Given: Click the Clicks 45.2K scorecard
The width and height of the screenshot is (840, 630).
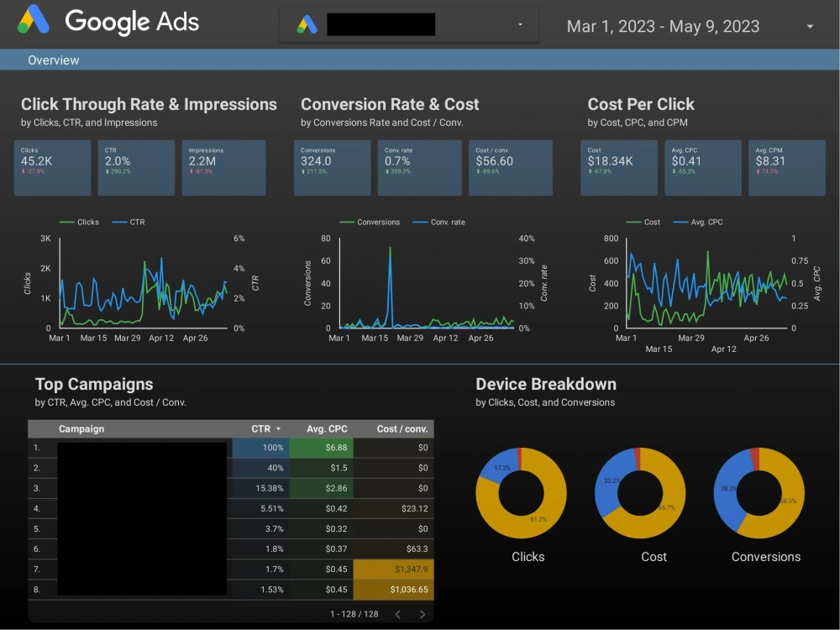Looking at the screenshot, I should (52, 168).
